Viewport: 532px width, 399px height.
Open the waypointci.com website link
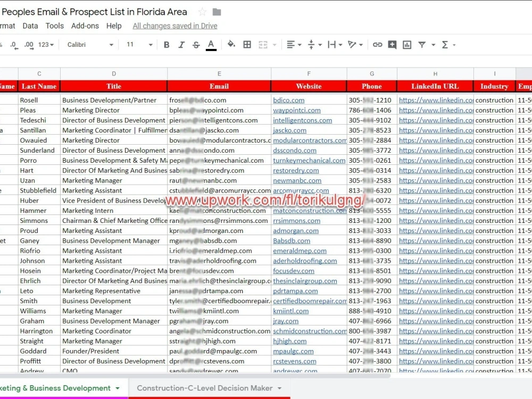pos(297,110)
